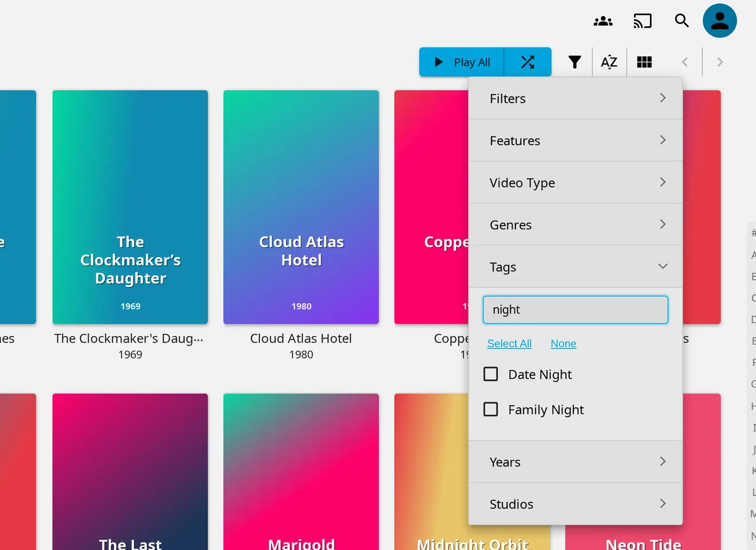The height and width of the screenshot is (550, 756).
Task: Change view with the grid icon
Action: coord(644,62)
